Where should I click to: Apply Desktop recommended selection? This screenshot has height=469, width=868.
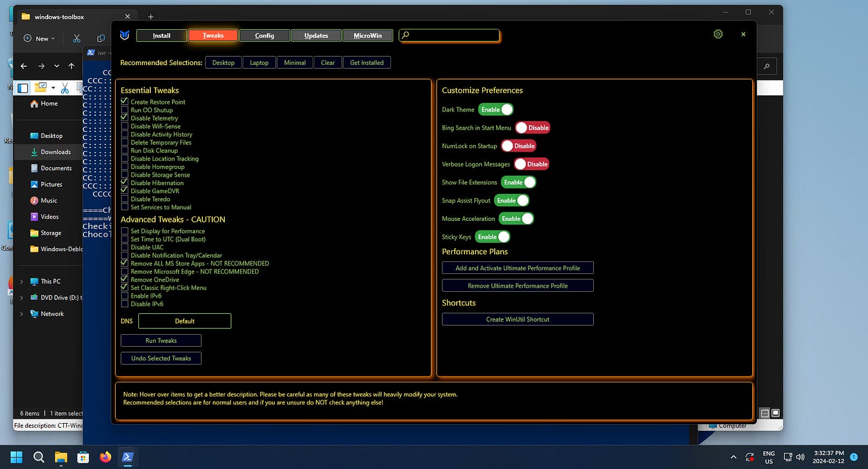[224, 63]
